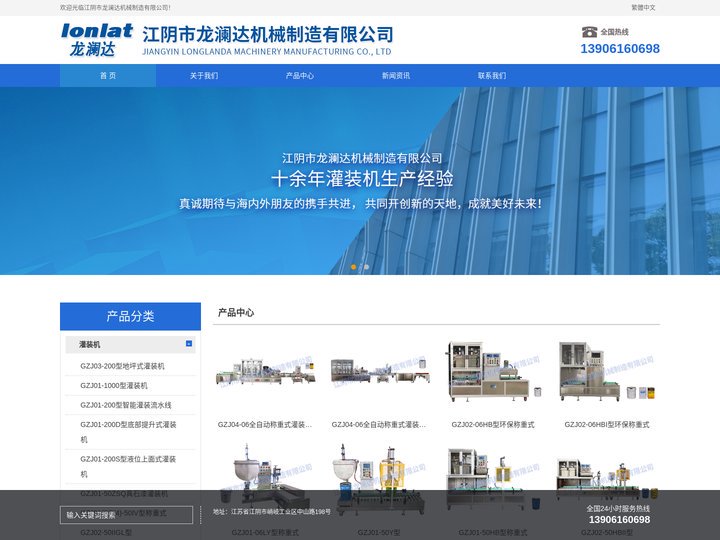Open GZJ03-200型地坪式灌装机 category link

[122, 366]
